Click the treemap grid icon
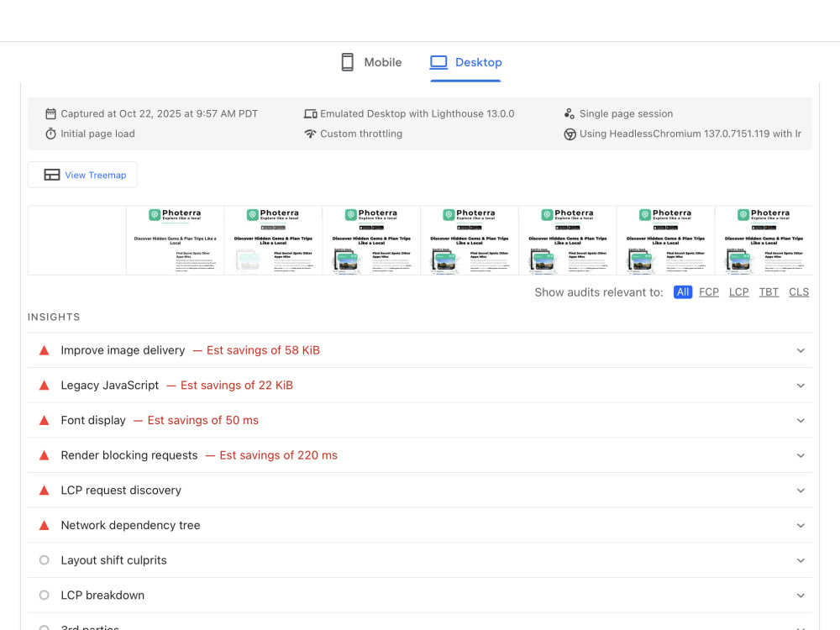840x630 pixels. [52, 175]
